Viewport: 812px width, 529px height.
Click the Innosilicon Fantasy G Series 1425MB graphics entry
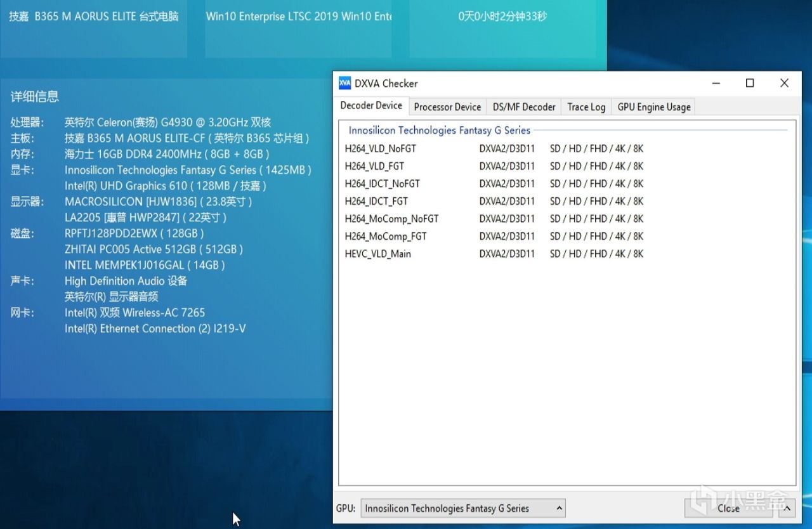(188, 170)
